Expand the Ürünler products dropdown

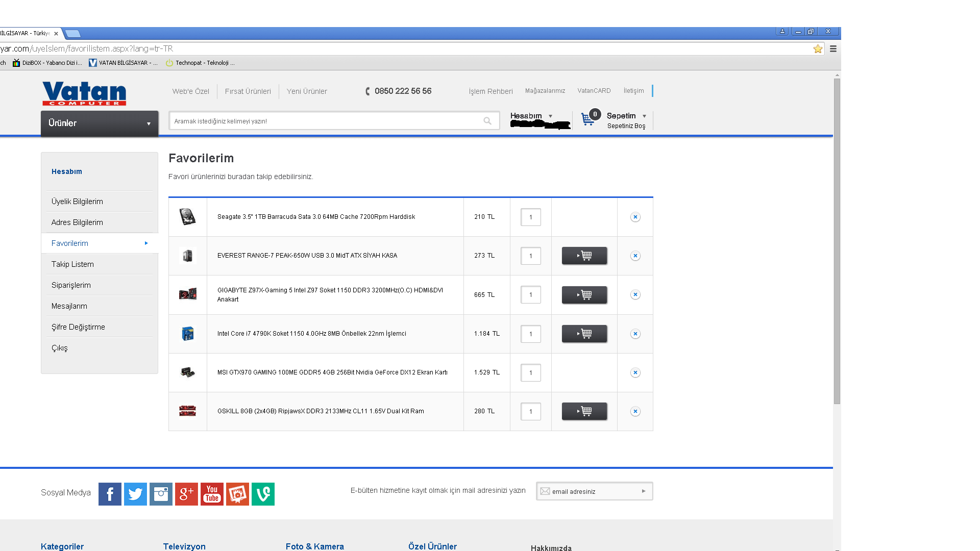[100, 123]
